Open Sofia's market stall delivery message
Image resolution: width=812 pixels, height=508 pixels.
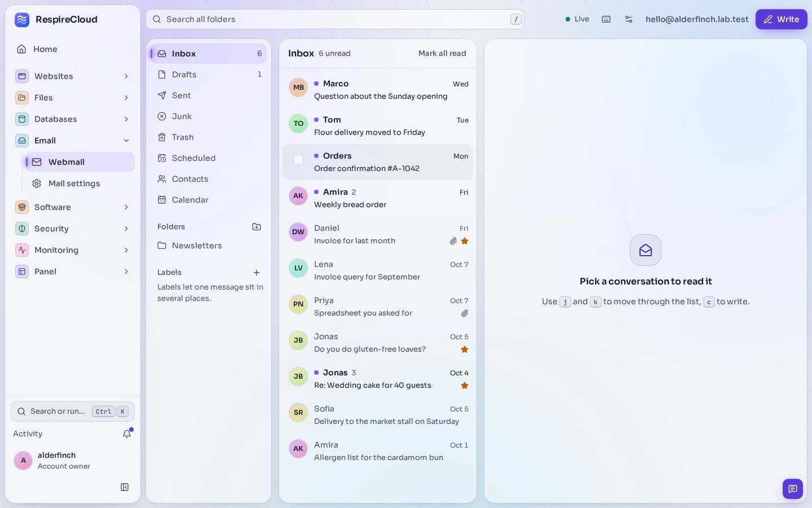click(x=378, y=415)
